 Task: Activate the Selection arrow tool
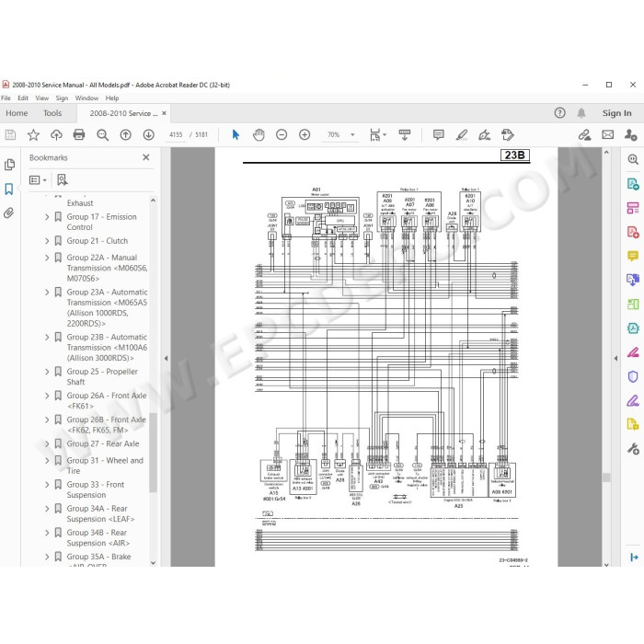(236, 134)
